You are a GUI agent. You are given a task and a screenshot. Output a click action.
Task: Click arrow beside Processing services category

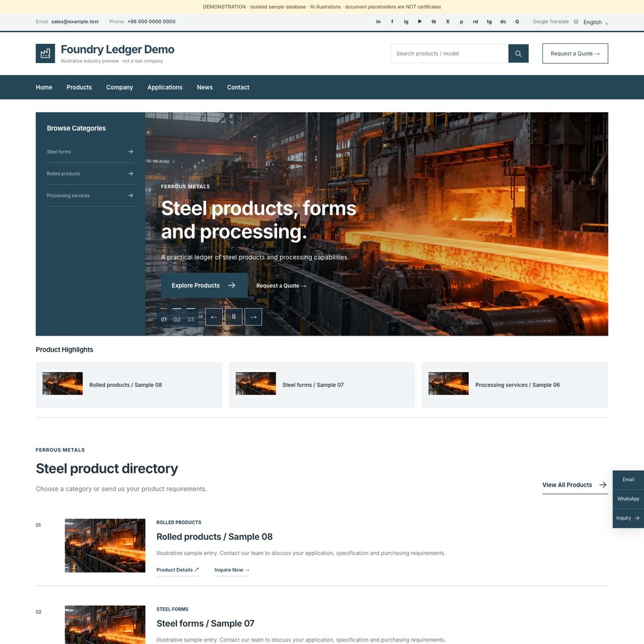point(131,196)
